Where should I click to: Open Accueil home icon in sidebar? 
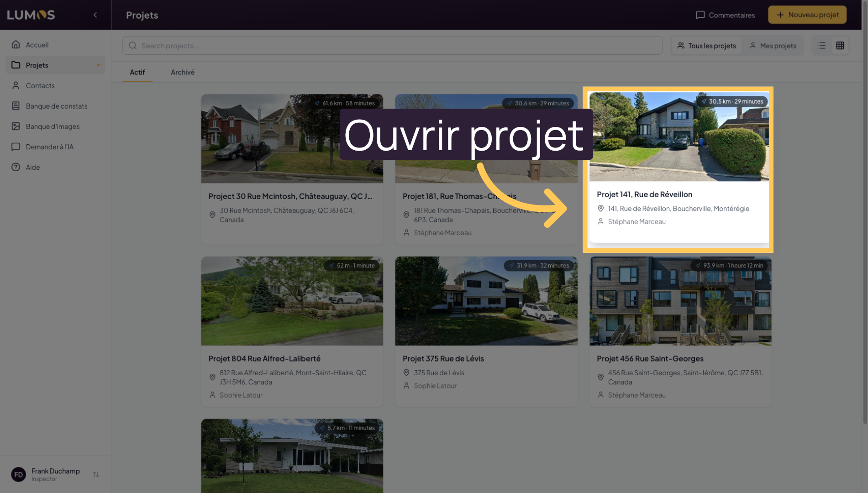(16, 45)
